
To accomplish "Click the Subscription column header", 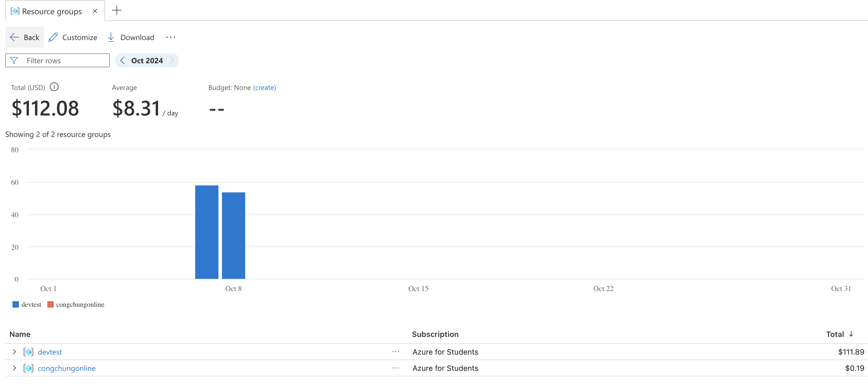I will tap(435, 334).
